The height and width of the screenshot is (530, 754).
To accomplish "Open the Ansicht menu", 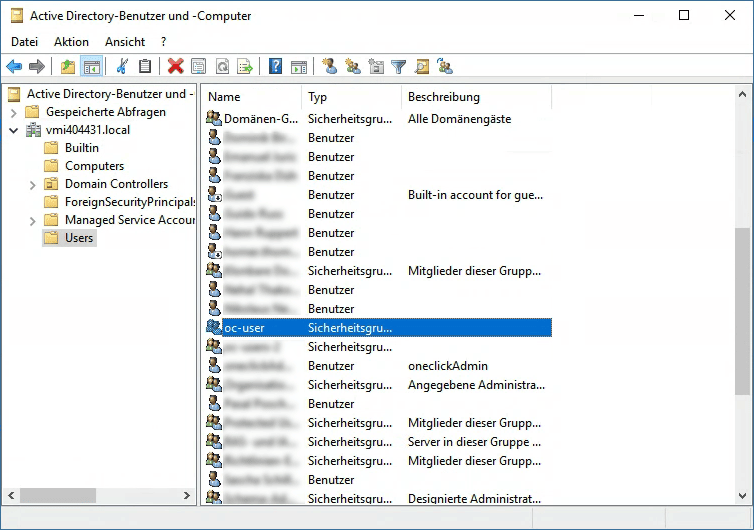I will [x=125, y=42].
